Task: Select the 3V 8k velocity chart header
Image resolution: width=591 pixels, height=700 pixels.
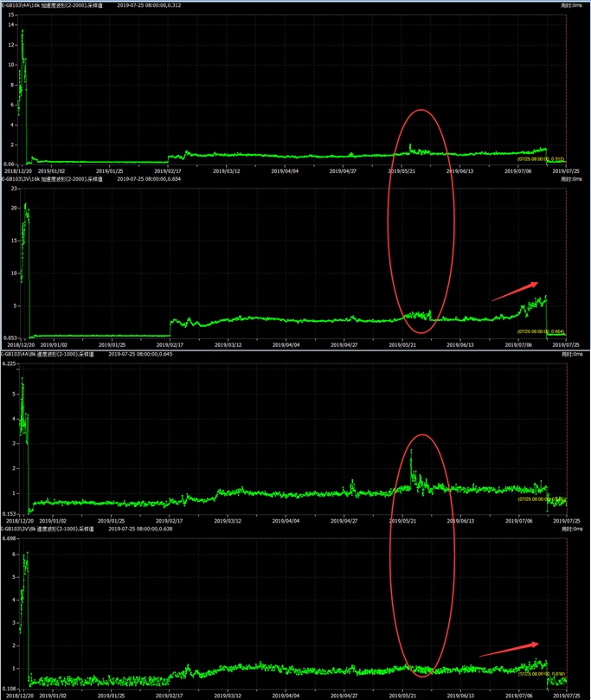Action: click(x=50, y=528)
